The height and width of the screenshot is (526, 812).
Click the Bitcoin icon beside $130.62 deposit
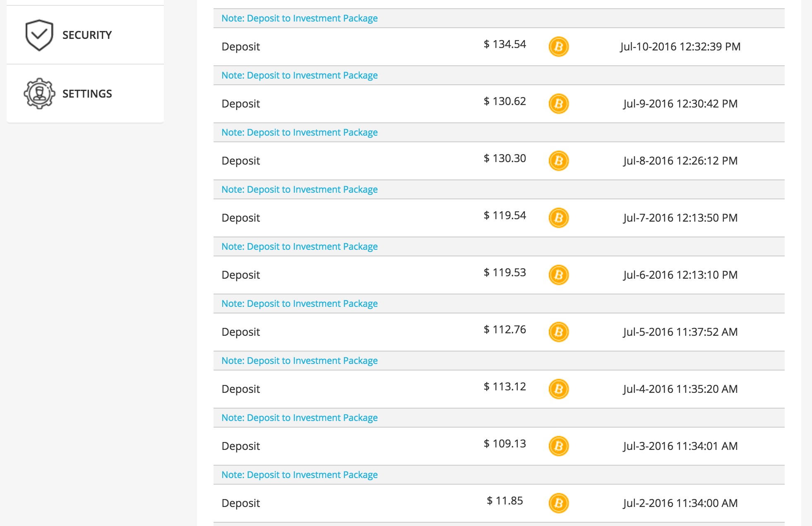pyautogui.click(x=558, y=104)
